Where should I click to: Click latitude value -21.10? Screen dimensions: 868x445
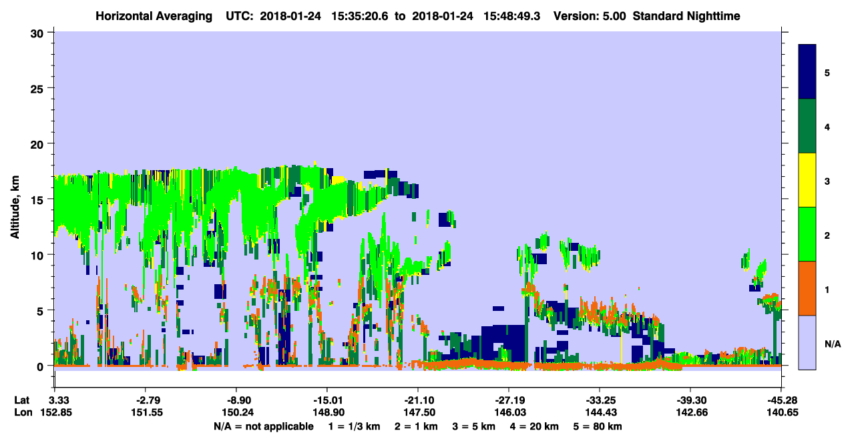(418, 400)
